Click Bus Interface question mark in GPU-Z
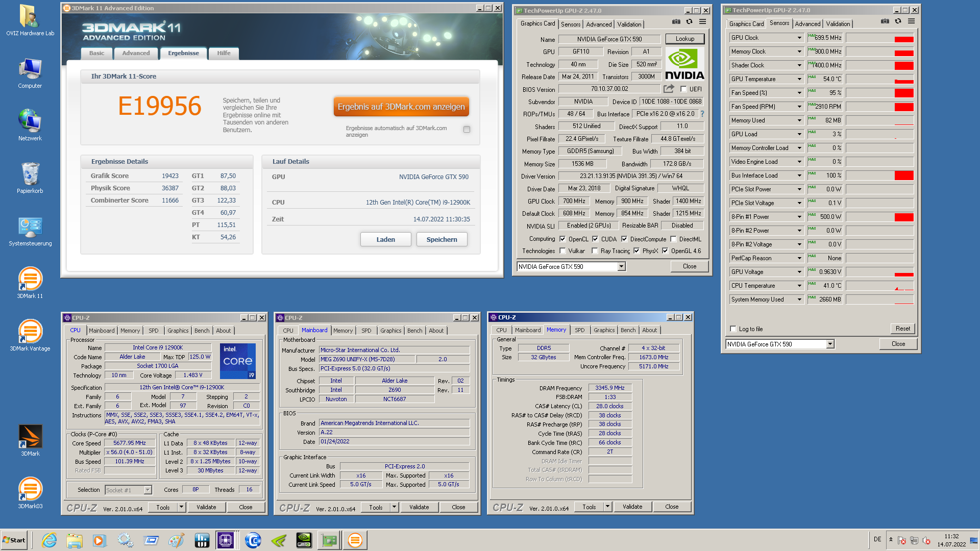 702,114
